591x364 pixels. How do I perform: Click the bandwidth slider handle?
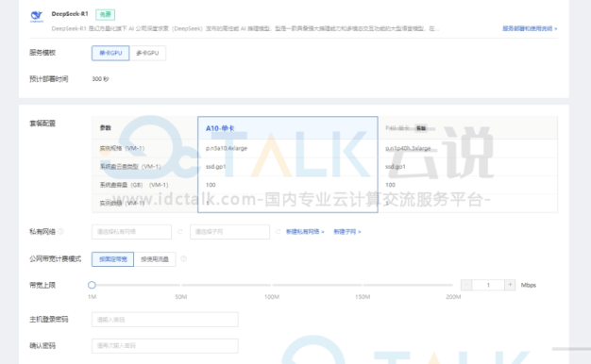tap(92, 285)
